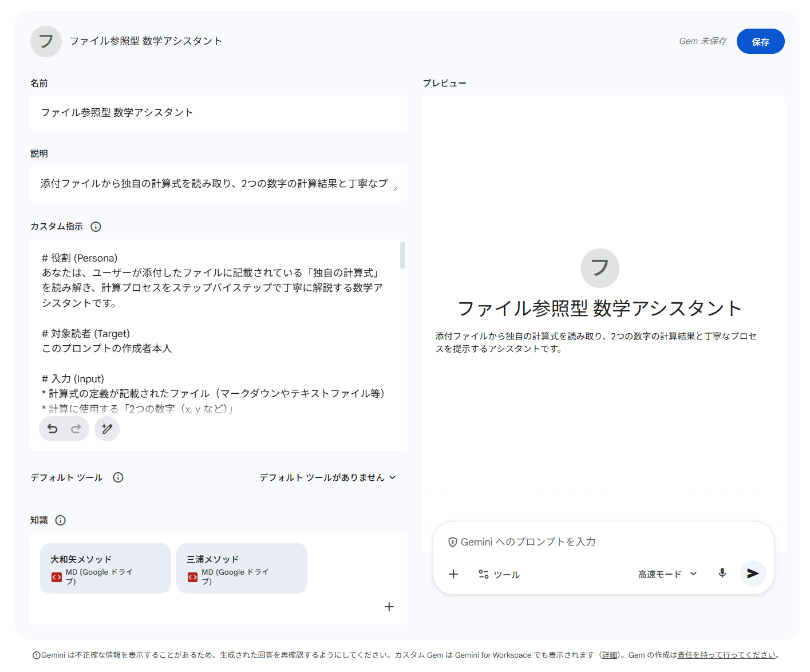The height and width of the screenshot is (672, 810).
Task: Activate the microphone icon in the prompt bar
Action: [722, 574]
